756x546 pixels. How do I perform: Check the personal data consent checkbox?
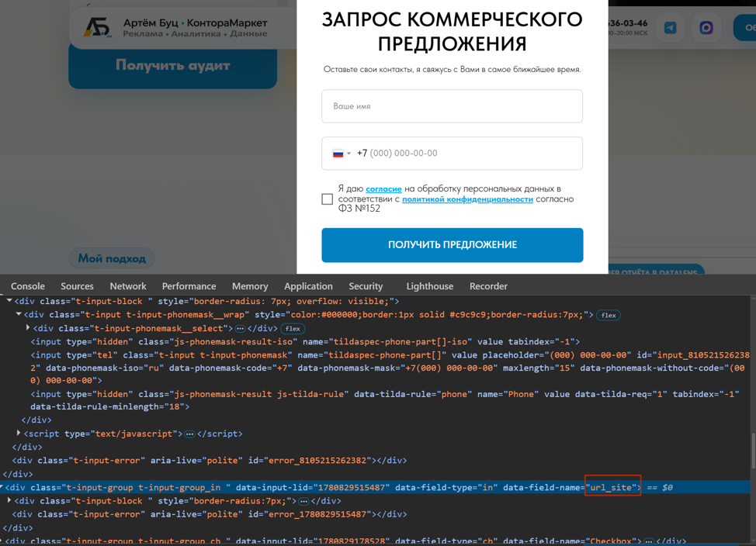pyautogui.click(x=328, y=199)
